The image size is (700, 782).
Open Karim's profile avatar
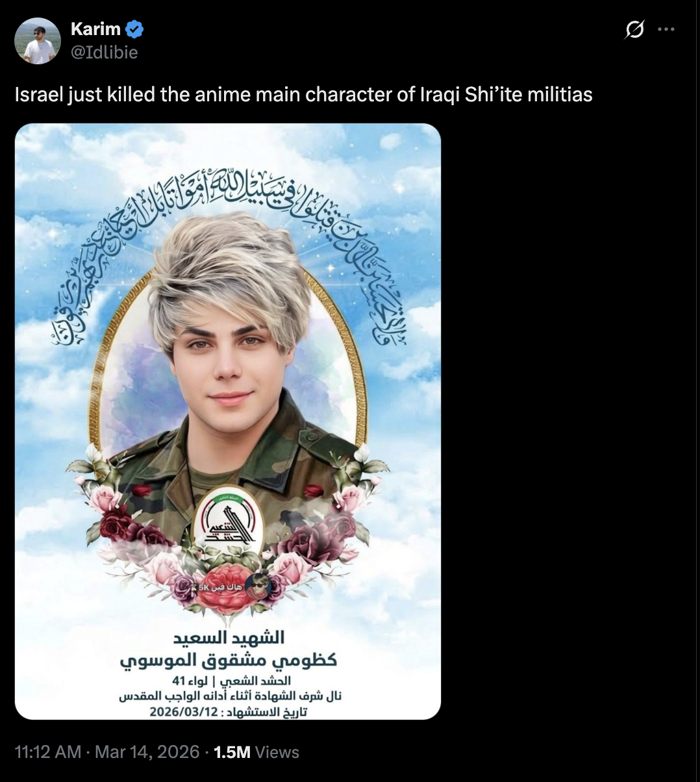[38, 40]
